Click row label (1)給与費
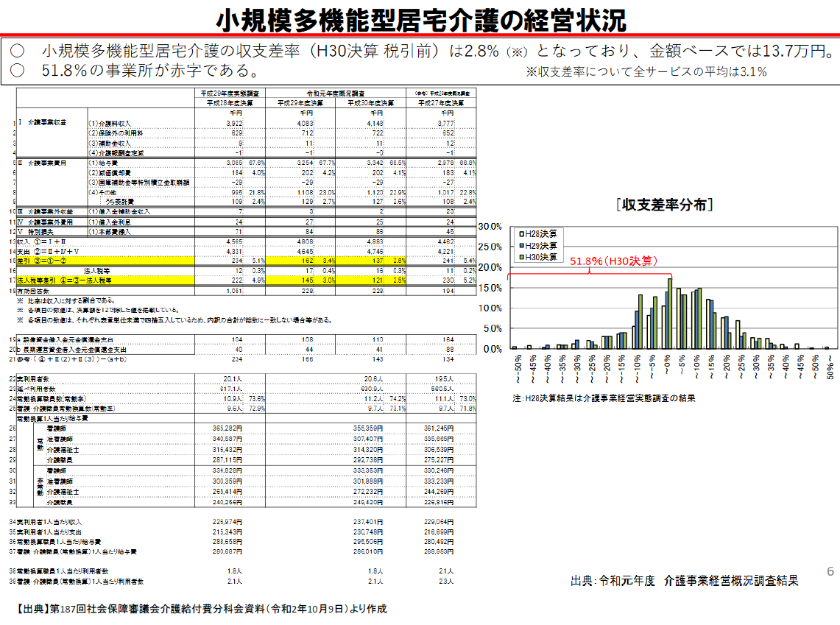Image resolution: width=840 pixels, height=625 pixels. pos(103,163)
